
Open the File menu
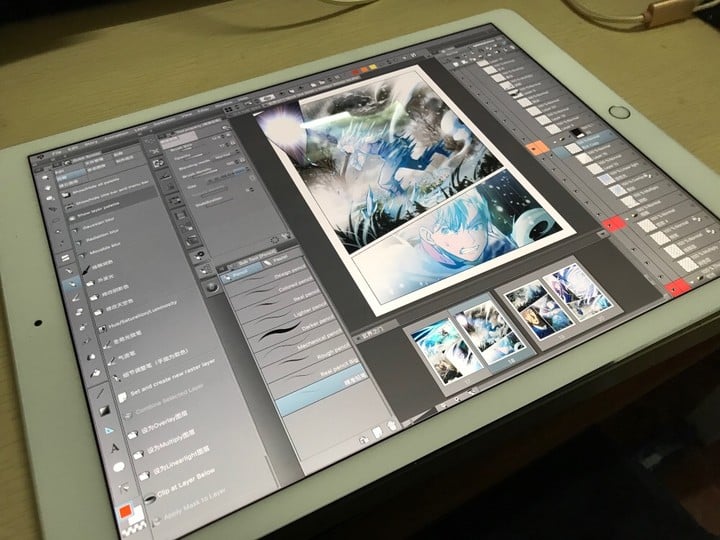coord(56,152)
